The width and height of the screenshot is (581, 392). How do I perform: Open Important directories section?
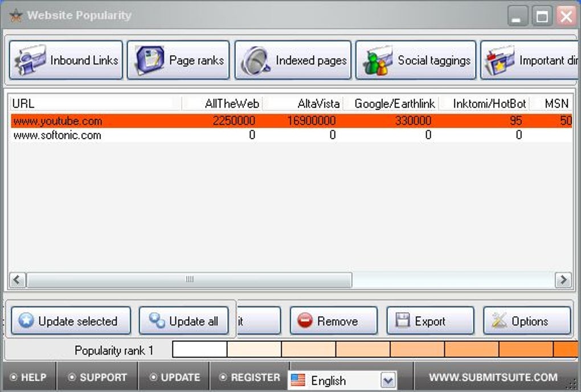click(529, 60)
